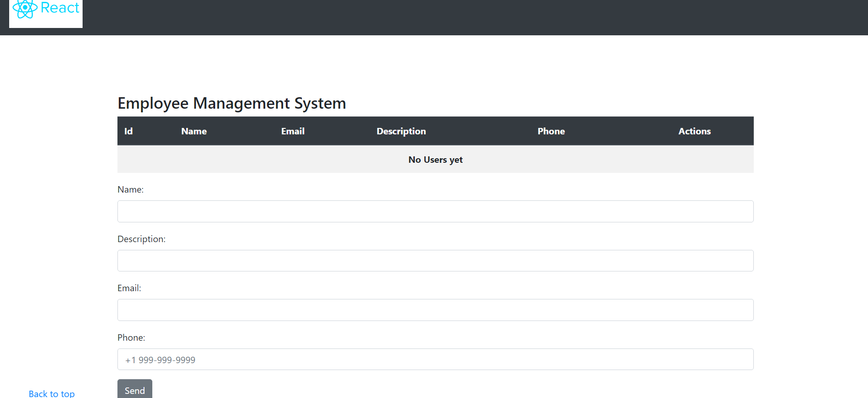Image resolution: width=868 pixels, height=398 pixels.
Task: Click the React atom logo icon
Action: pos(25,8)
